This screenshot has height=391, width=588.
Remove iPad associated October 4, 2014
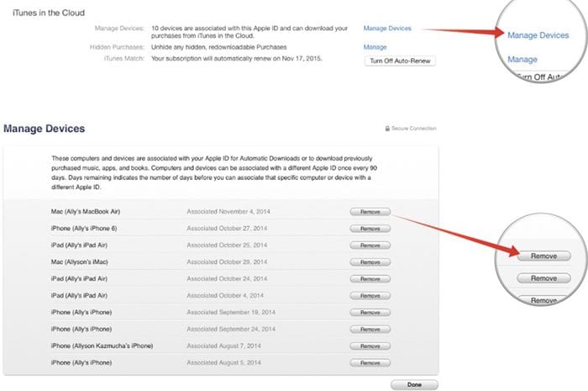click(370, 296)
